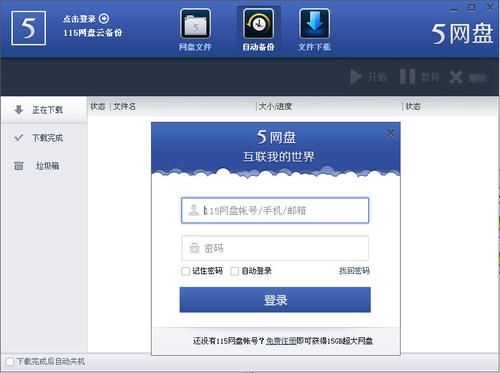Click the 点击登录 text in the header
The width and height of the screenshot is (500, 373).
tap(79, 19)
